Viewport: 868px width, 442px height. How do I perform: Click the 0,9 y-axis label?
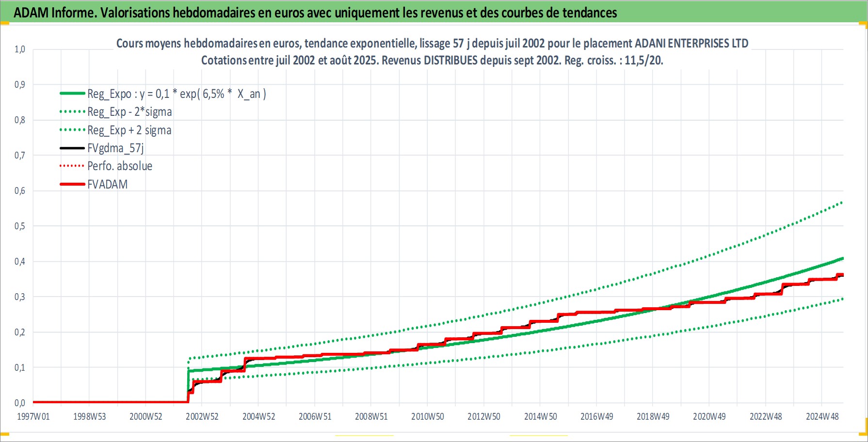tap(20, 84)
